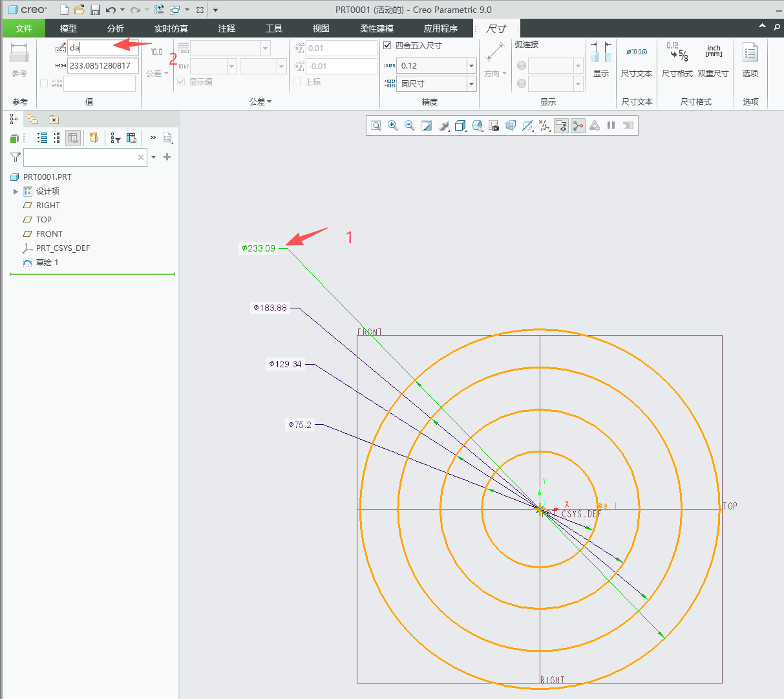Click the Undo arrow icon
The width and height of the screenshot is (784, 699).
tap(111, 10)
